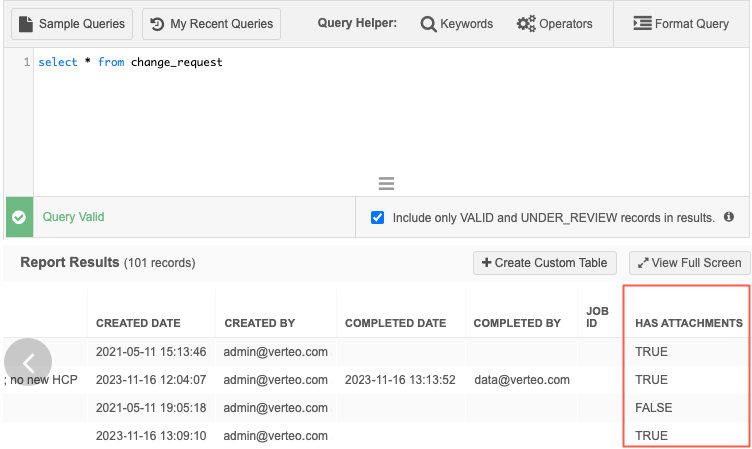Toggle Include only VALID and UNDER_REVIEW checkbox
This screenshot has height=449, width=752.
click(377, 217)
